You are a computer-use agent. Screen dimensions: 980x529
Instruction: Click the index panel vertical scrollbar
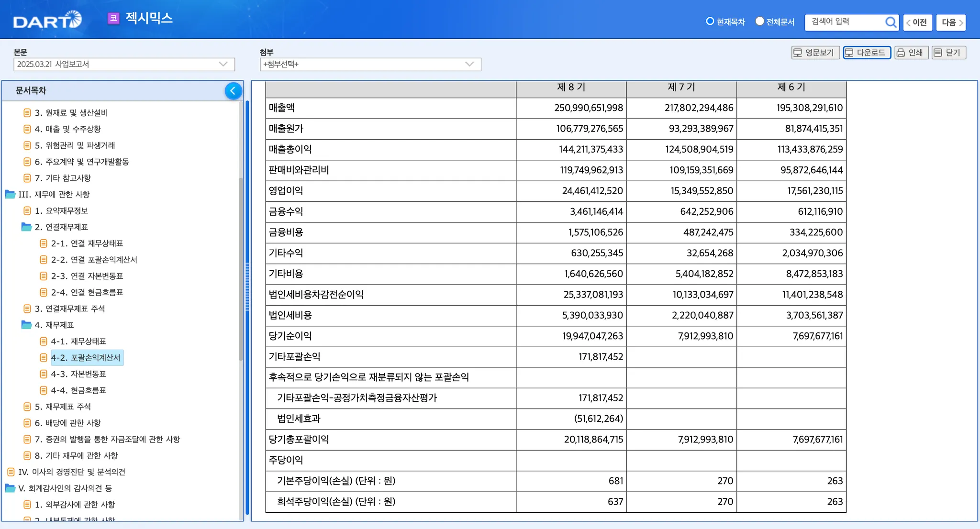241,268
